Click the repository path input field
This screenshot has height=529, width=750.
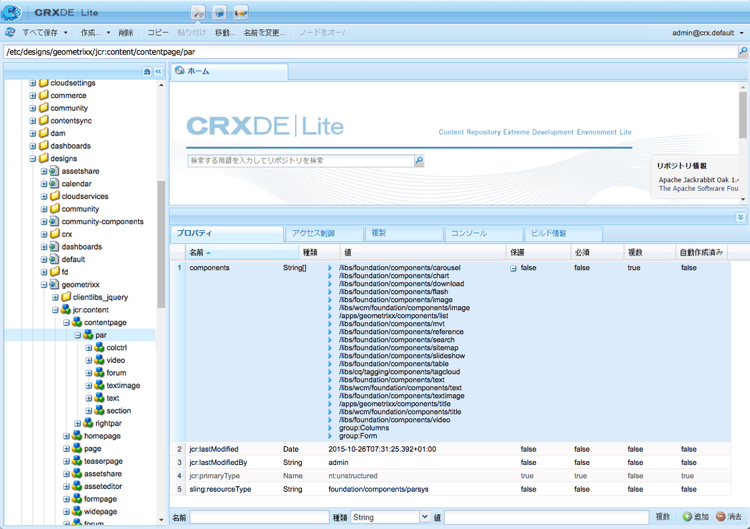click(x=371, y=52)
